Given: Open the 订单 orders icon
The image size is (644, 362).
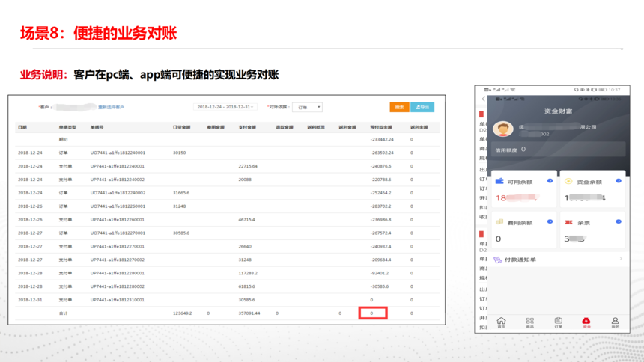Looking at the screenshot, I should click(x=558, y=322).
